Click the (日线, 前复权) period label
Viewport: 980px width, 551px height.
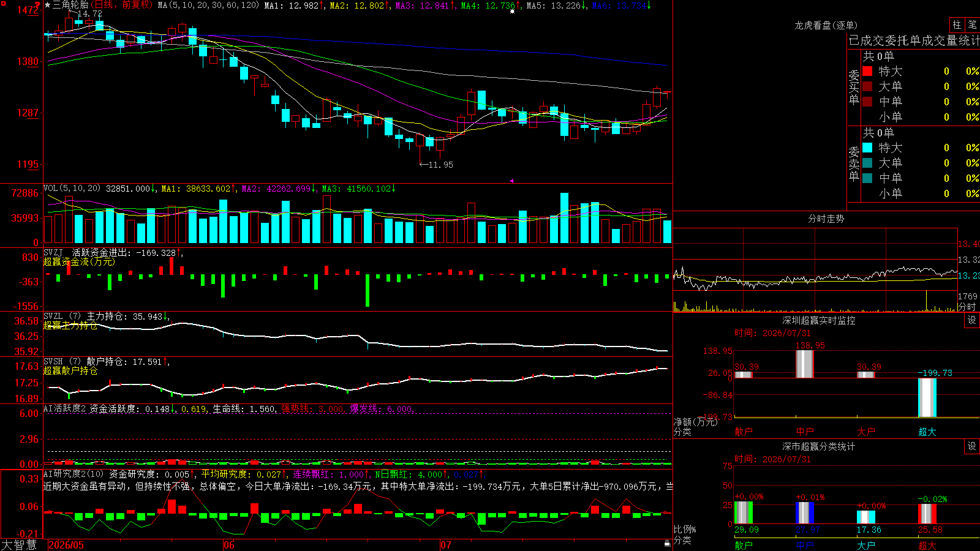coord(121,5)
